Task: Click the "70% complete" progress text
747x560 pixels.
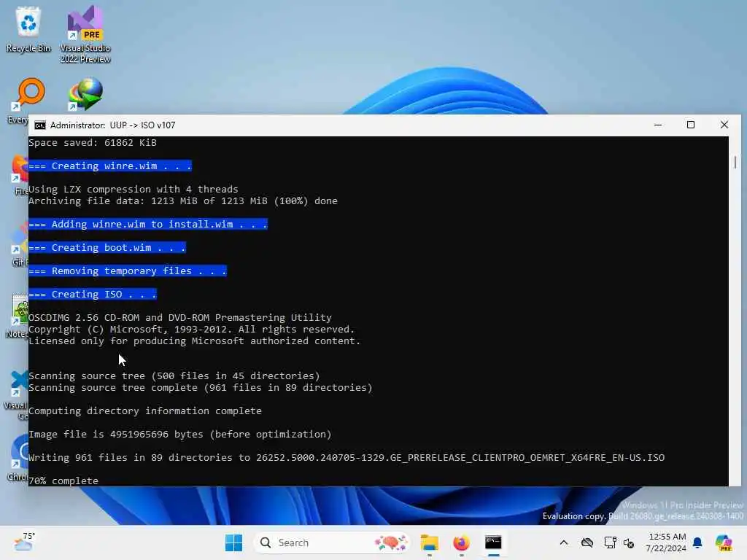Action: (63, 481)
